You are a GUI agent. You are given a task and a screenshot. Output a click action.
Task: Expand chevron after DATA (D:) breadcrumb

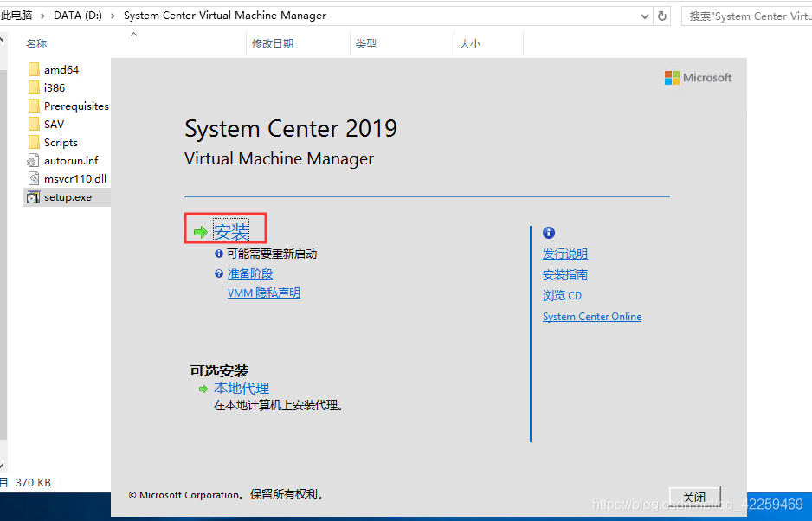[x=113, y=16]
